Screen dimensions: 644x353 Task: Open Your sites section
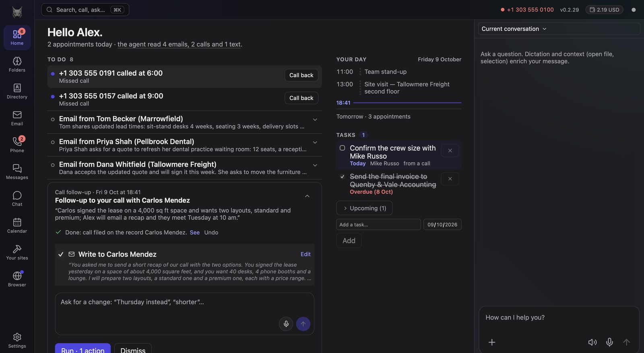click(17, 252)
